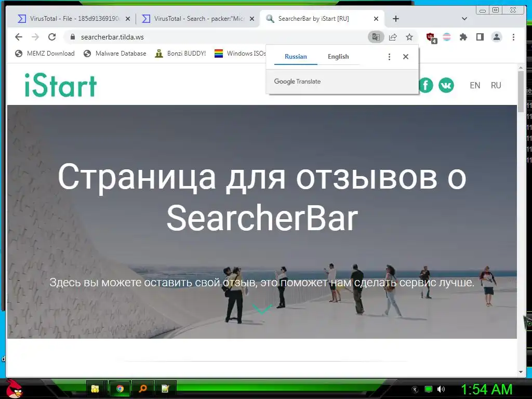Open the Google Translate page icon
The width and height of the screenshot is (532, 399).
coord(376,37)
